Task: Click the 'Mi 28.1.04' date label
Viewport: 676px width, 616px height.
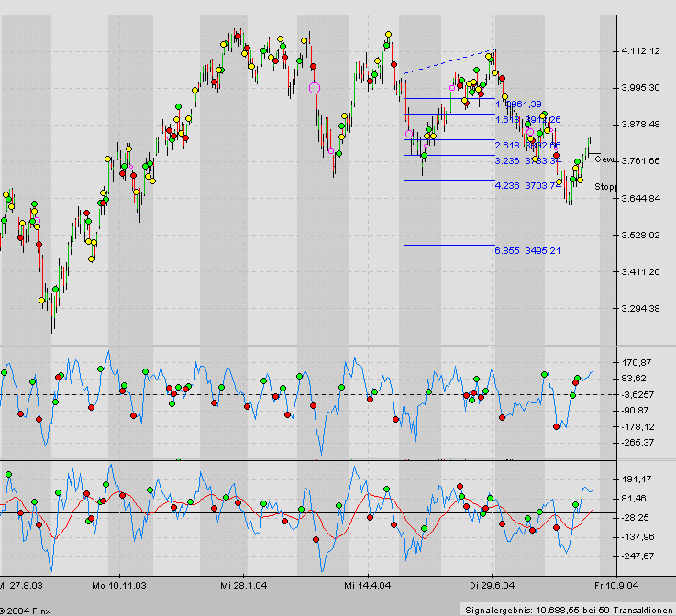Action: click(x=243, y=584)
